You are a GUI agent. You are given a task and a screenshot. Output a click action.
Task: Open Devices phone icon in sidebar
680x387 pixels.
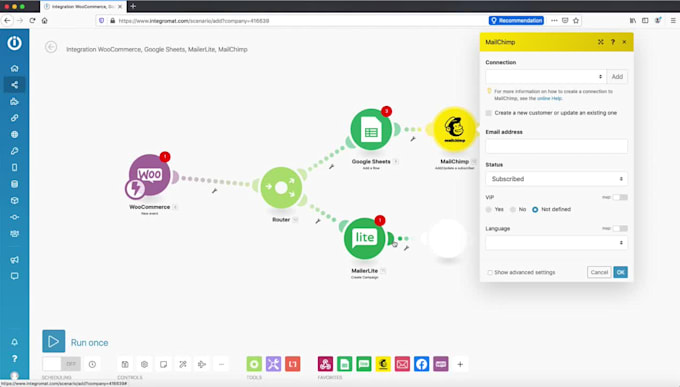click(x=14, y=167)
